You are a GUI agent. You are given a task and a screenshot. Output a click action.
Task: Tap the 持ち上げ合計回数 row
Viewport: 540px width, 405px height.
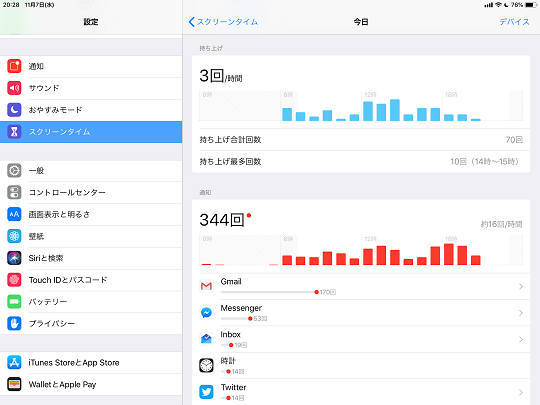[x=361, y=139]
